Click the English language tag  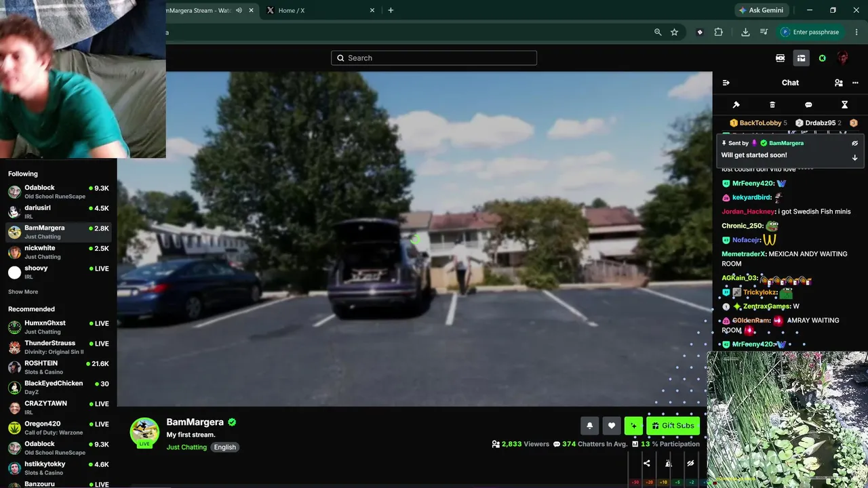[224, 447]
